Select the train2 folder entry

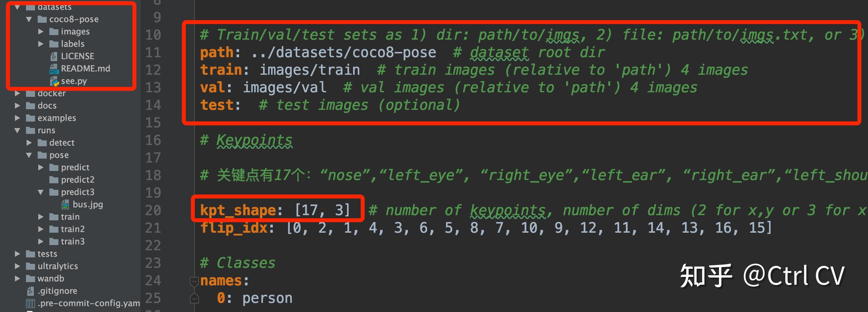(x=72, y=229)
